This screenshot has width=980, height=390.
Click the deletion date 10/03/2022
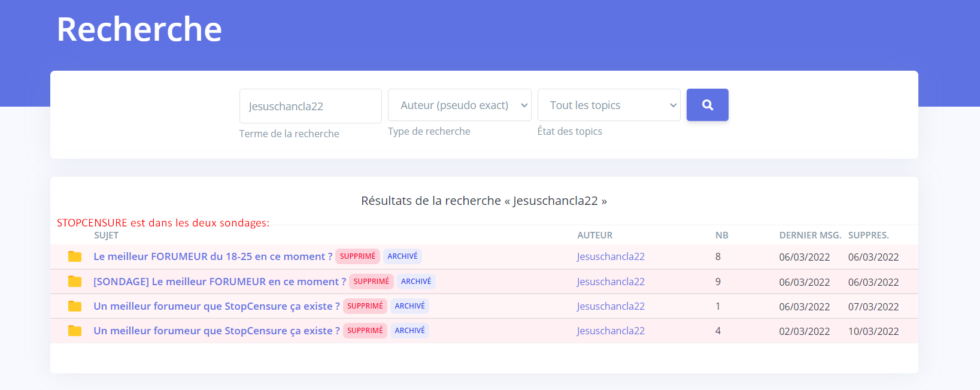(x=873, y=331)
